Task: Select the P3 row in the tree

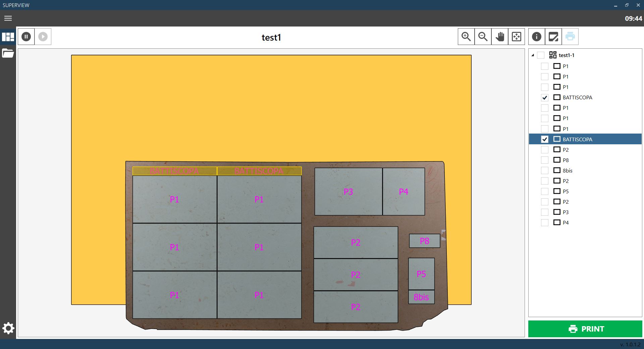Action: click(x=585, y=212)
